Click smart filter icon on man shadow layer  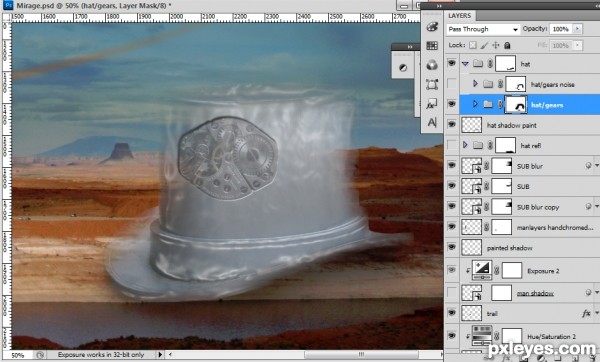[589, 293]
